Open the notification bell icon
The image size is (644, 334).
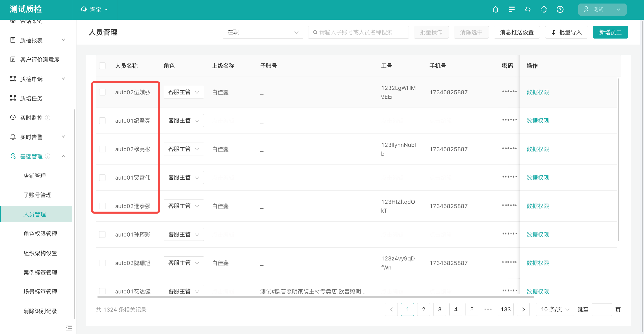pyautogui.click(x=495, y=10)
